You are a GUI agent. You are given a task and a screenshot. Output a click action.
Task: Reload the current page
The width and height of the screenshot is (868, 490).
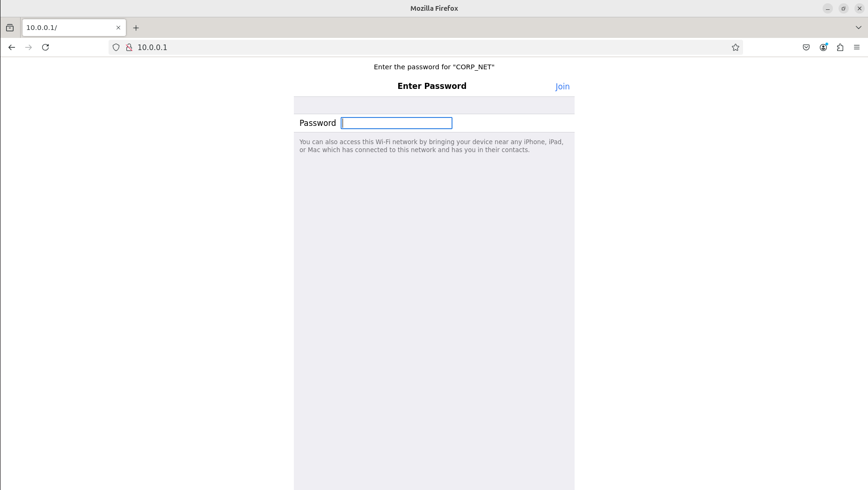45,47
